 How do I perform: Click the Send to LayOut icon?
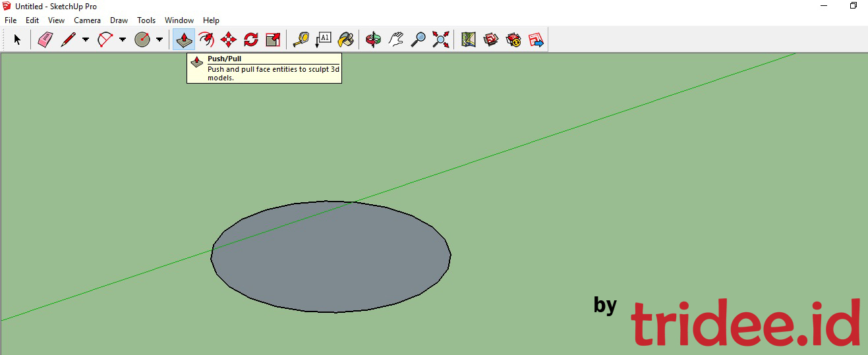536,40
